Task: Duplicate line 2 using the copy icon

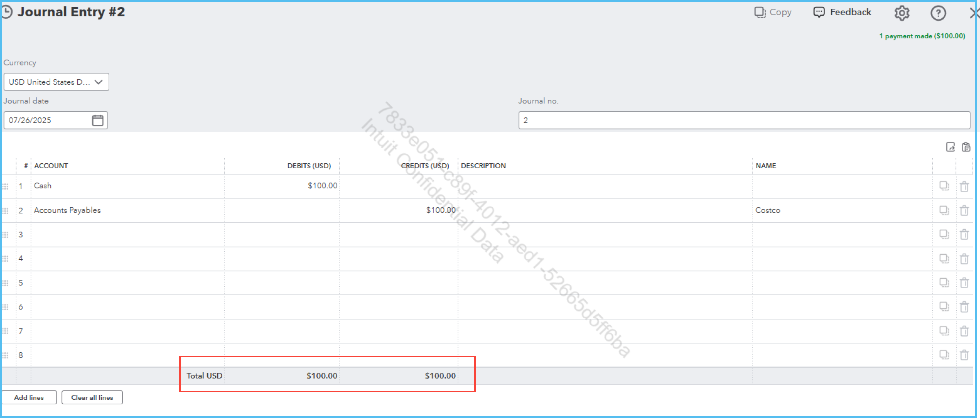Action: [944, 211]
